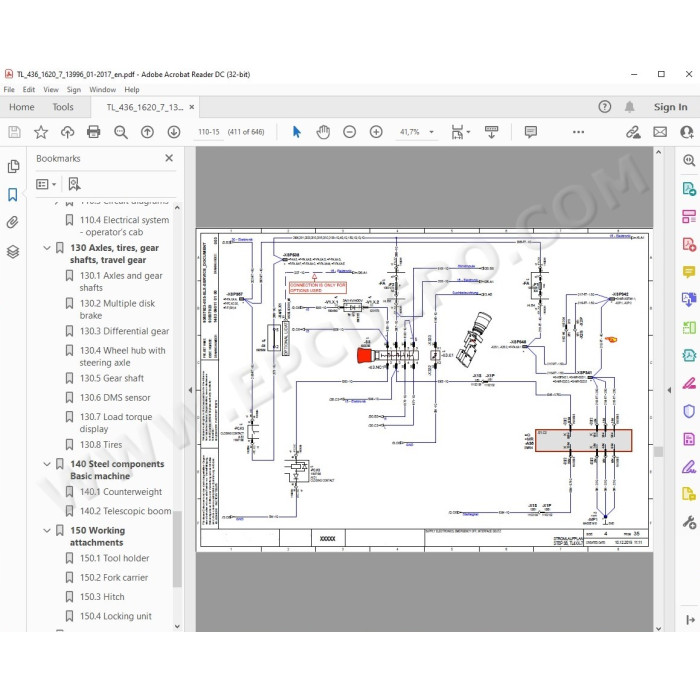700x700 pixels.
Task: Open Page Thumbnails panel icon
Action: [x=13, y=166]
